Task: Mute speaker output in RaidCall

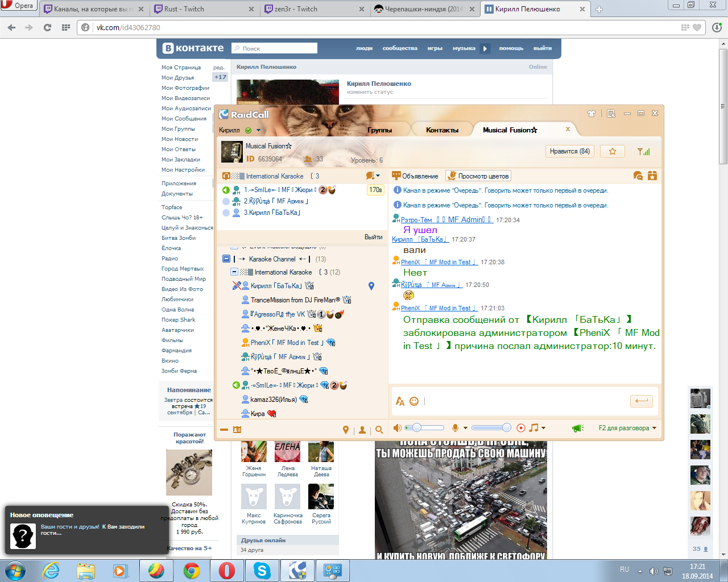Action: pos(398,428)
